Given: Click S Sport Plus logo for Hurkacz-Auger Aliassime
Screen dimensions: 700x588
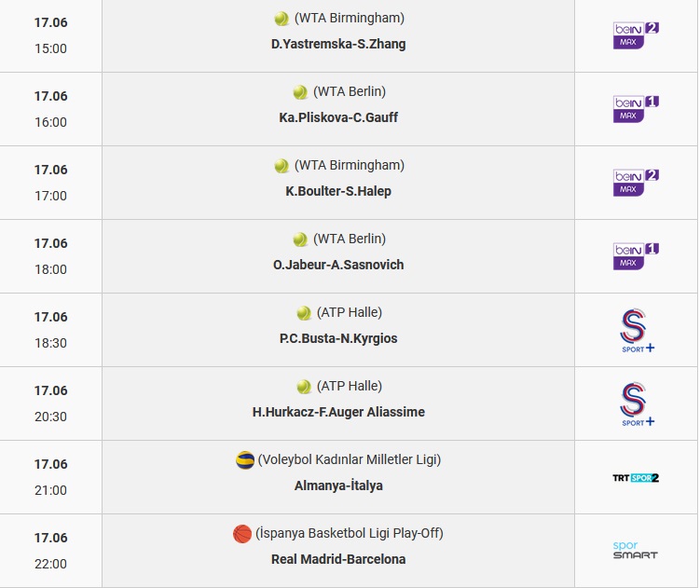Looking at the screenshot, I should (x=637, y=403).
